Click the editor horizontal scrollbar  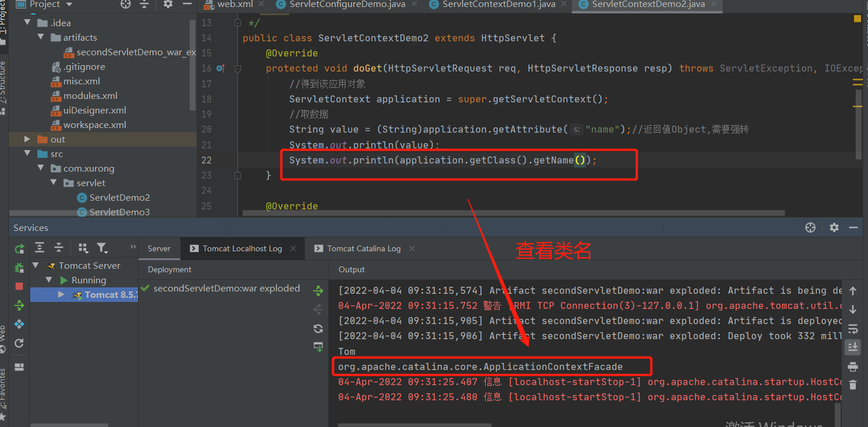coord(514,213)
